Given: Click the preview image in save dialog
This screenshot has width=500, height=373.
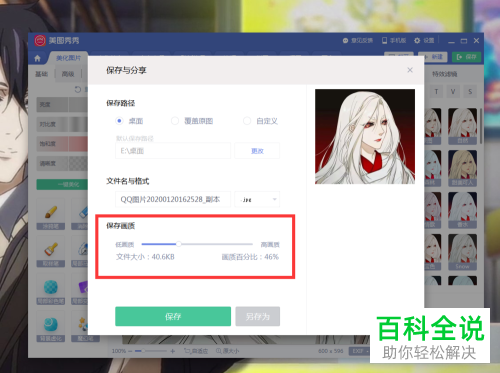Looking at the screenshot, I should pyautogui.click(x=365, y=137).
